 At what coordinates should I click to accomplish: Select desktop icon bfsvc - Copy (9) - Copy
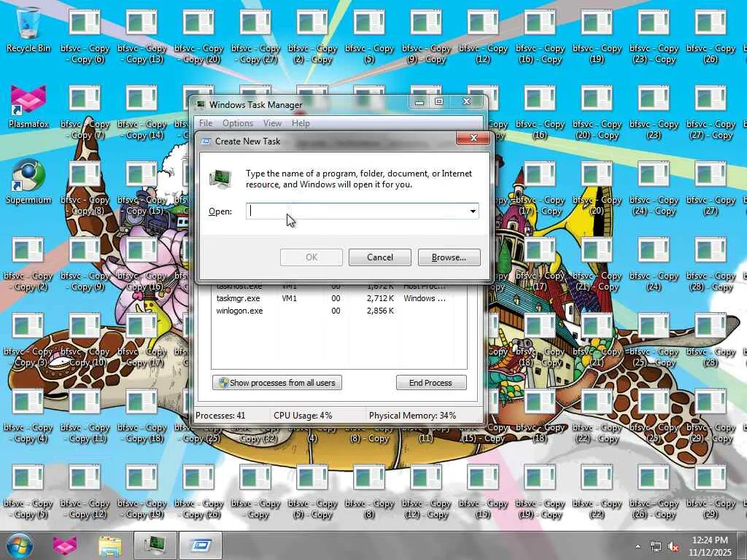[426, 36]
